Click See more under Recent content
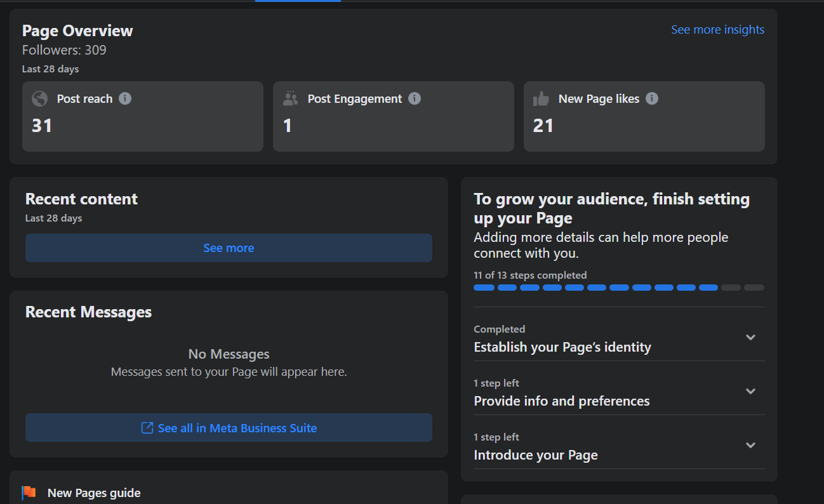The height and width of the screenshot is (504, 824). [229, 248]
